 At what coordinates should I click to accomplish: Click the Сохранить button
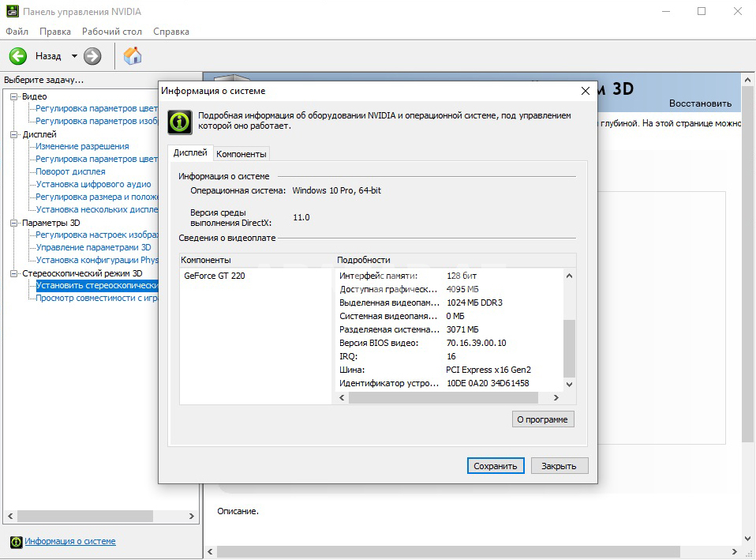pos(496,466)
